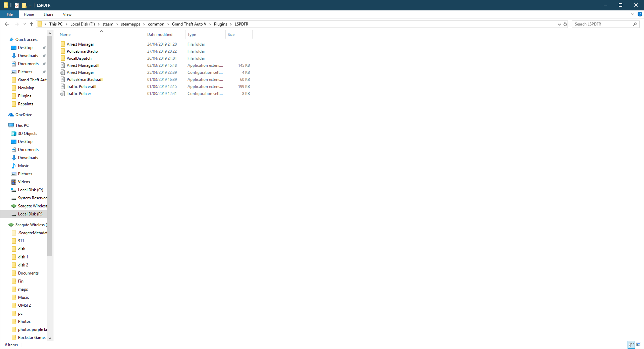This screenshot has width=644, height=349.
Task: Go back to the previous folder
Action: click(x=7, y=24)
